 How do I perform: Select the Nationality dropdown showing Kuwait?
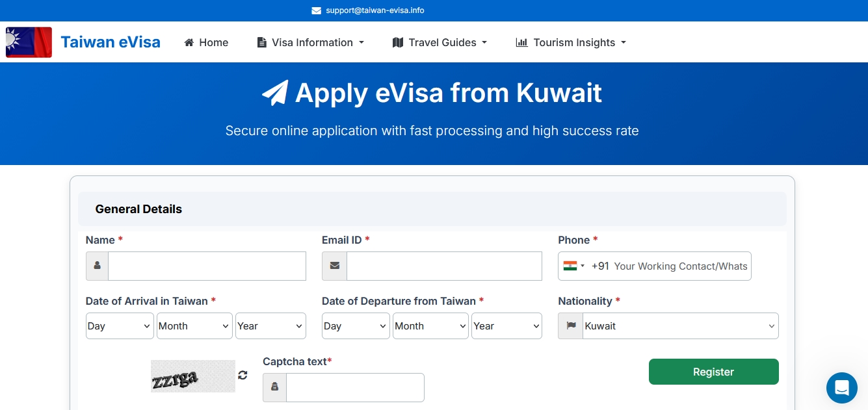tap(680, 326)
